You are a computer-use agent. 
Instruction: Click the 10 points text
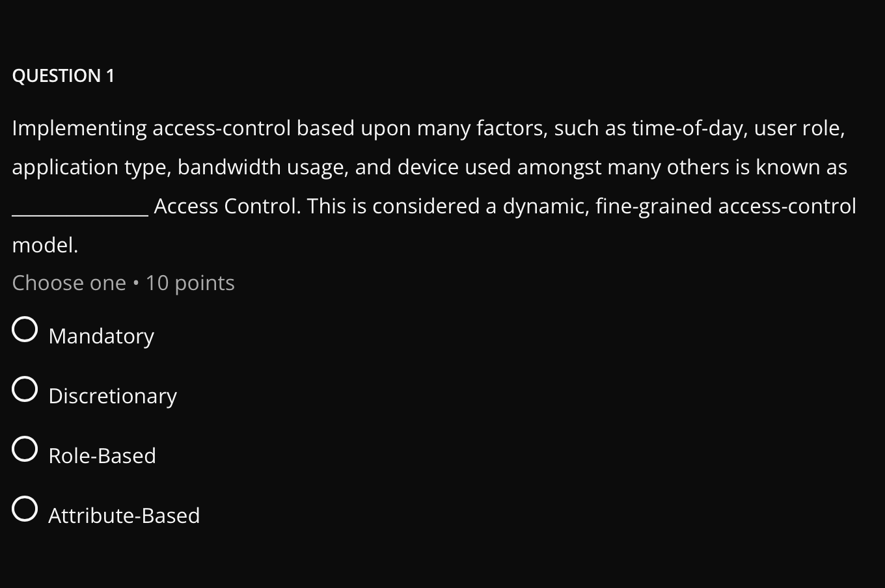tap(189, 283)
